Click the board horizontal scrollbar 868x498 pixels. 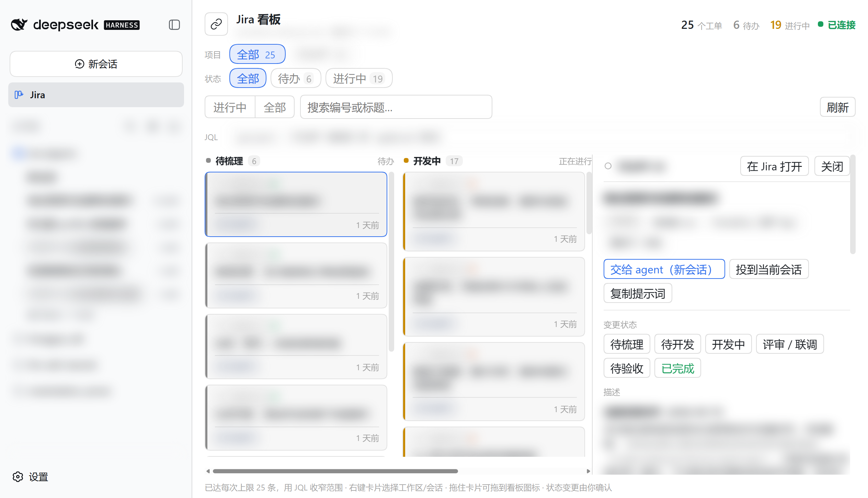(335, 471)
